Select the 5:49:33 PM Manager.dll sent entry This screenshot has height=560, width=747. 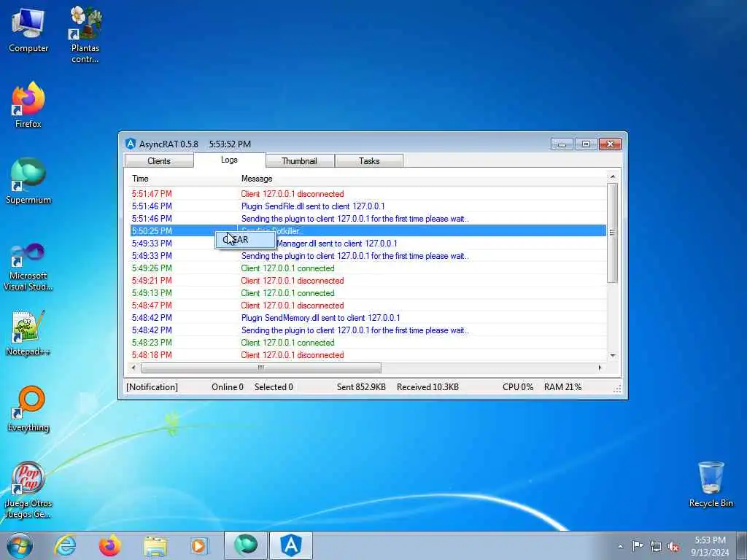[368, 244]
